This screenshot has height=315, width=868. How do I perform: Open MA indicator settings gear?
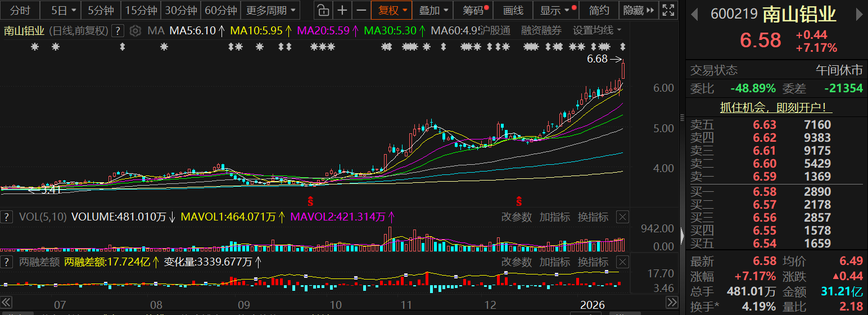pos(135,31)
